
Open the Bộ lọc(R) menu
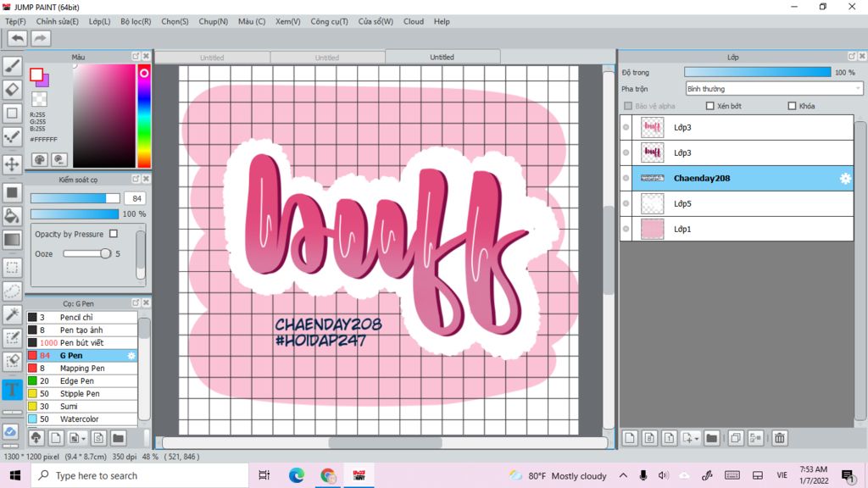click(x=136, y=21)
